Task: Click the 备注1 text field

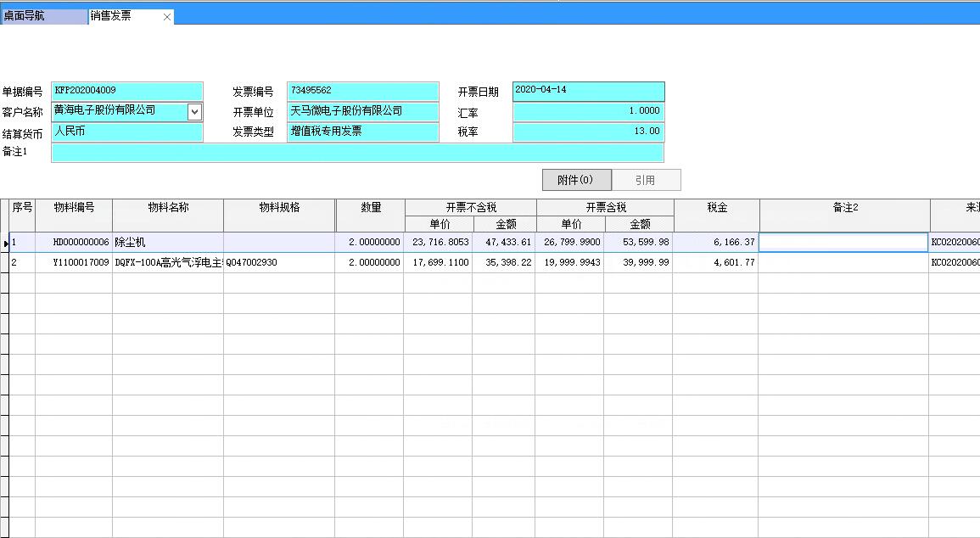Action: click(x=357, y=153)
